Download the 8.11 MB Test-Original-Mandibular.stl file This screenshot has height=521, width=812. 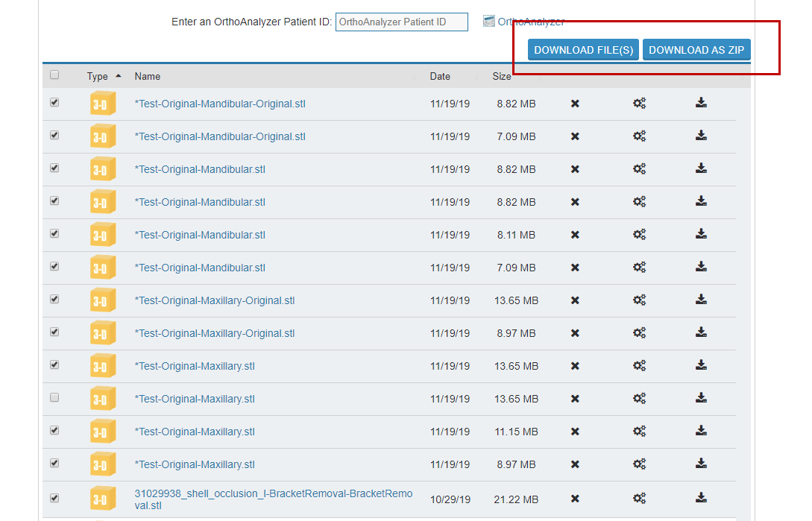pos(701,233)
